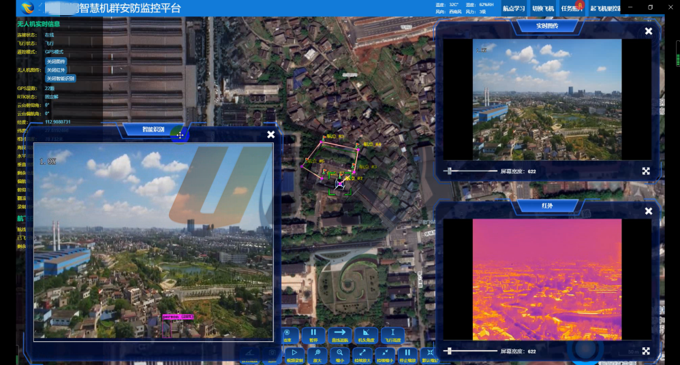Click the focal zoom-out arrows icon
Viewport: 680px width, 365px height.
(x=385, y=355)
